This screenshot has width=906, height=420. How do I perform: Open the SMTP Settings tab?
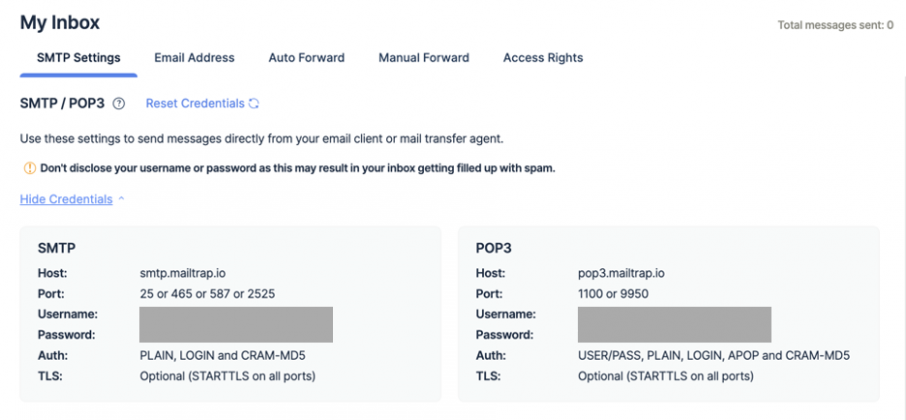[x=79, y=58]
